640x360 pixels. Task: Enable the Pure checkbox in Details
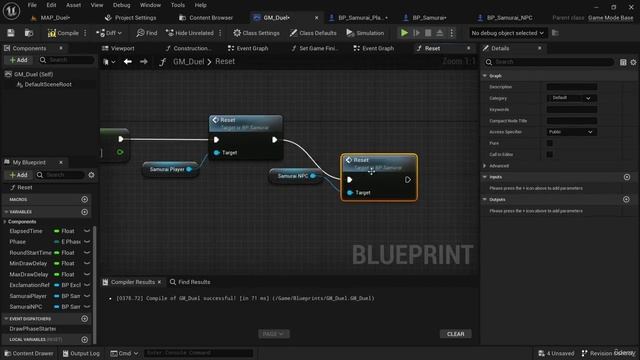click(550, 143)
